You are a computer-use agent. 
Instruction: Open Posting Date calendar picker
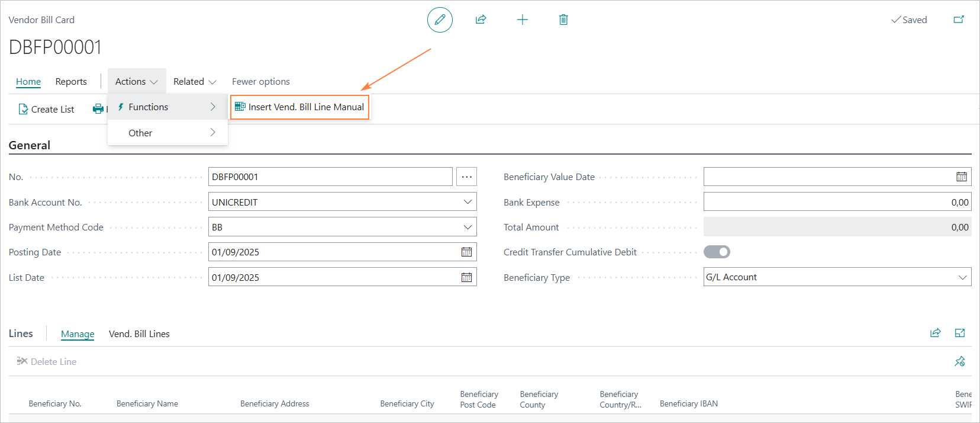pos(466,252)
